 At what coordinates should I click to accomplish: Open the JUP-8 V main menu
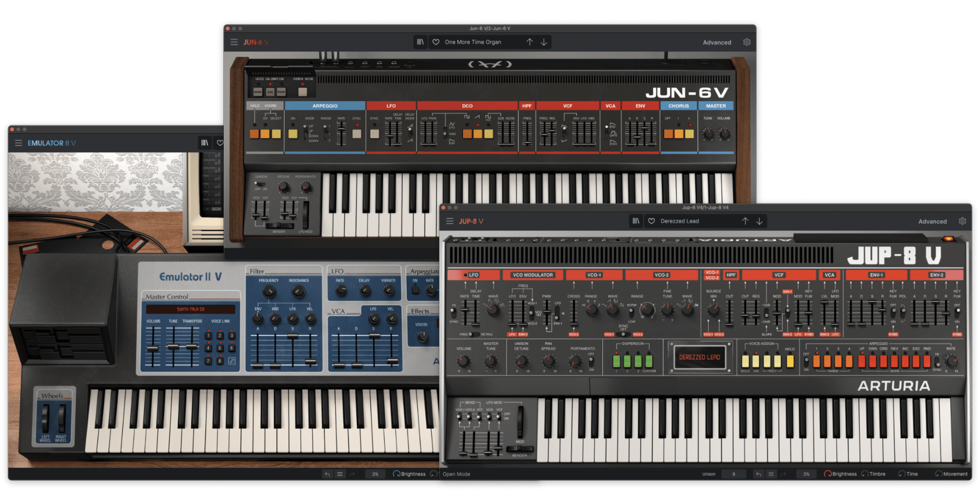point(450,221)
